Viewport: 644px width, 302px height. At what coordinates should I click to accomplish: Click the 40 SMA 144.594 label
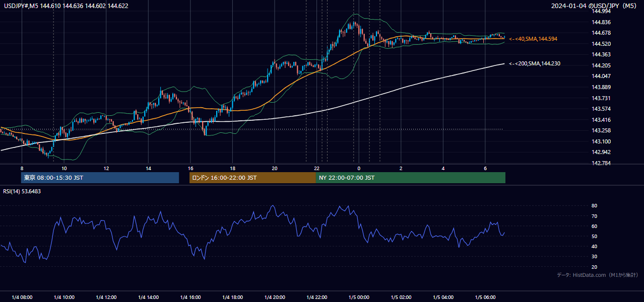tap(533, 39)
